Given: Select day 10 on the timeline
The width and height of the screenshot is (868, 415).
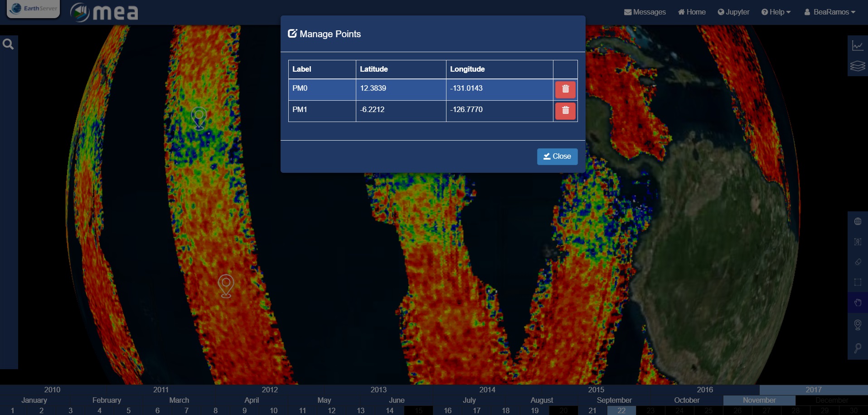Looking at the screenshot, I should pos(273,410).
